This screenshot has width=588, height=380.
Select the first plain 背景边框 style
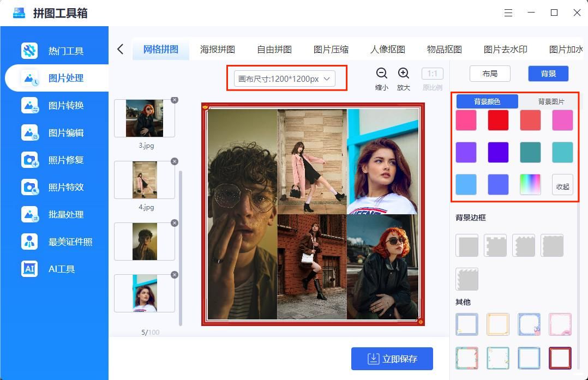(467, 245)
